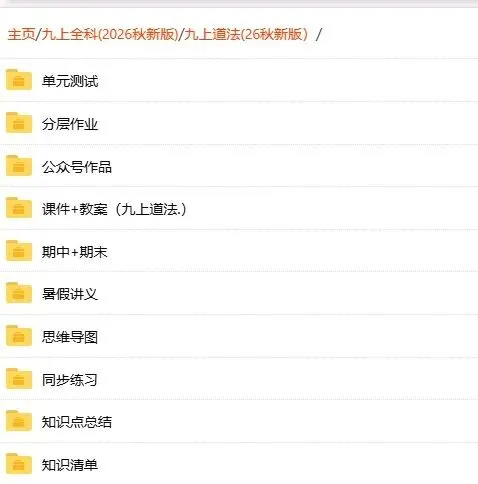
Task: Select the 知识点总结 entry text
Action: click(77, 422)
